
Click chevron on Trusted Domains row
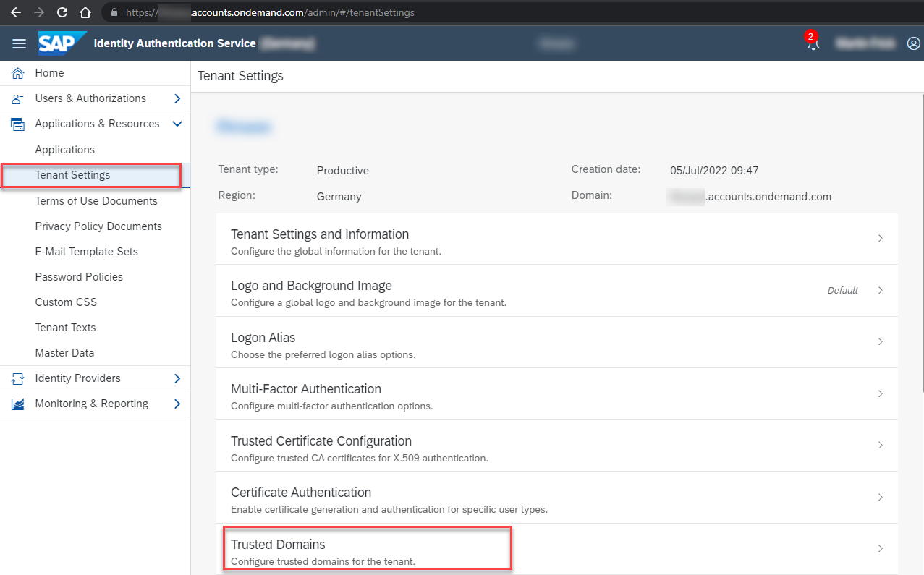point(880,548)
